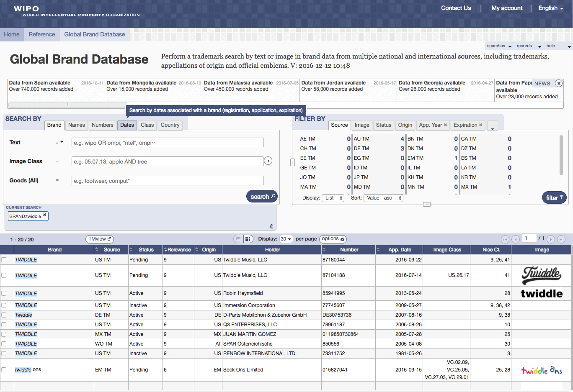Switch to the Dates search tab
The height and width of the screenshot is (392, 573).
tap(127, 125)
